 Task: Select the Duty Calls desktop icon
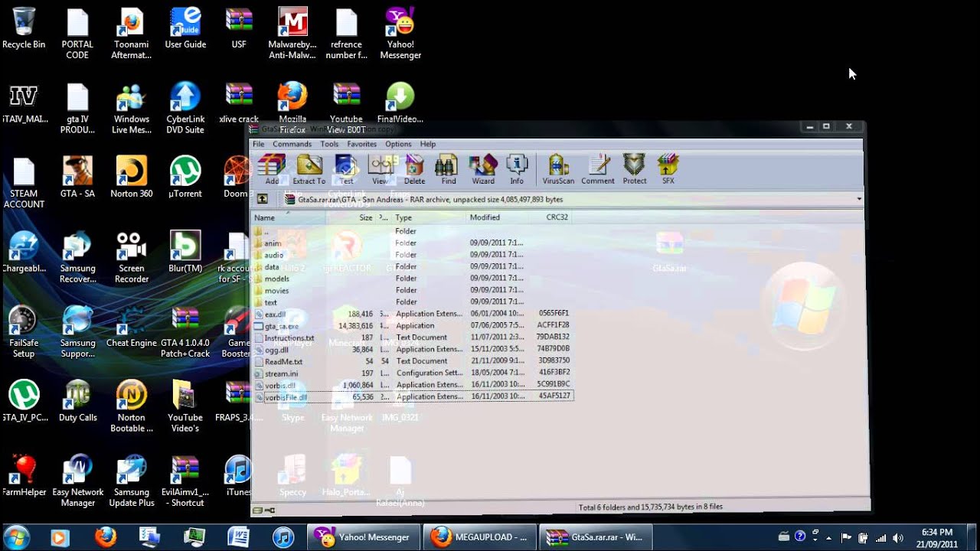tap(77, 401)
